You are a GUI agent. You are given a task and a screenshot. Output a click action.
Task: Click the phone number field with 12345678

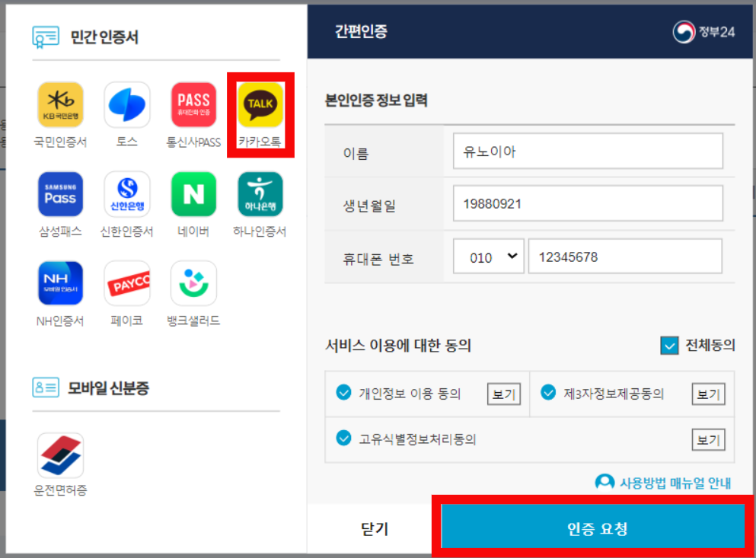point(625,256)
